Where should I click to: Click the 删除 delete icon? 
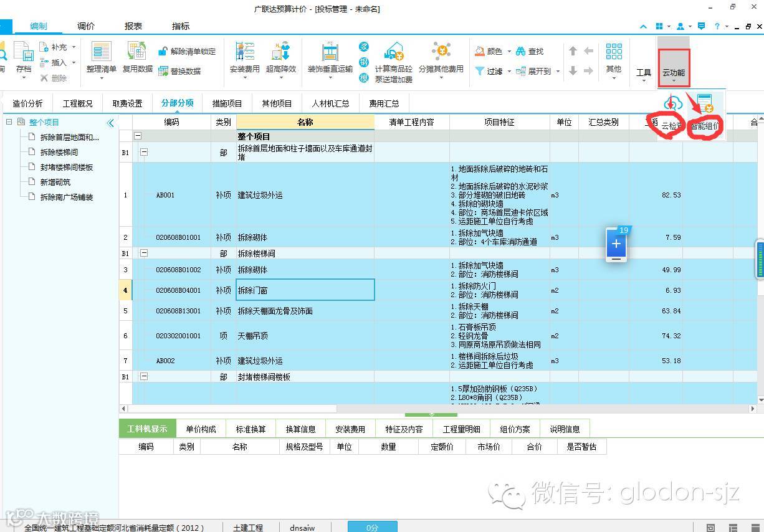pyautogui.click(x=44, y=78)
